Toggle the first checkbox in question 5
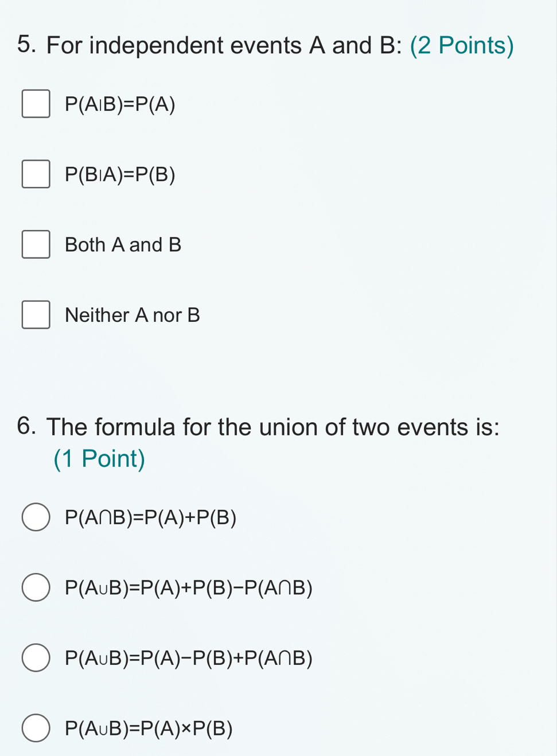The image size is (557, 756). (36, 104)
